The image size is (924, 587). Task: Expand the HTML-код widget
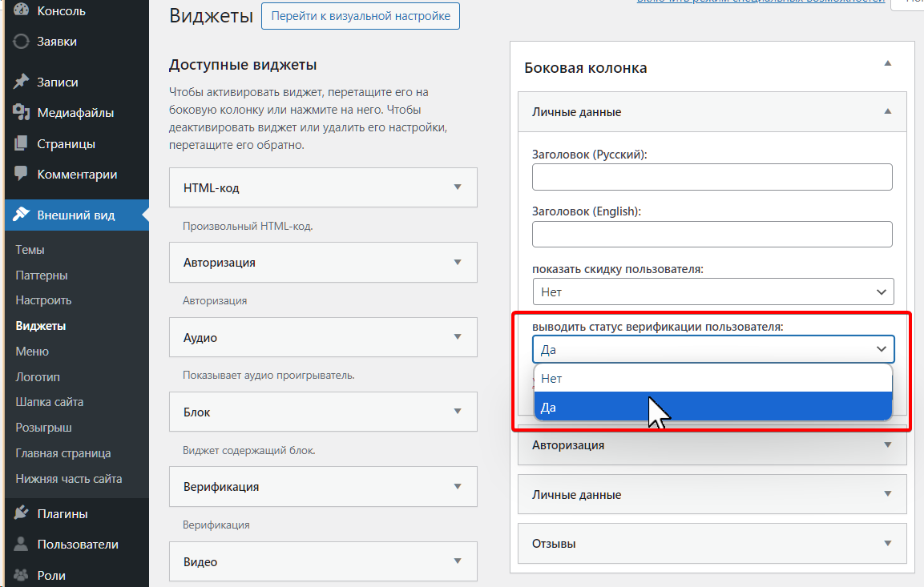[458, 187]
